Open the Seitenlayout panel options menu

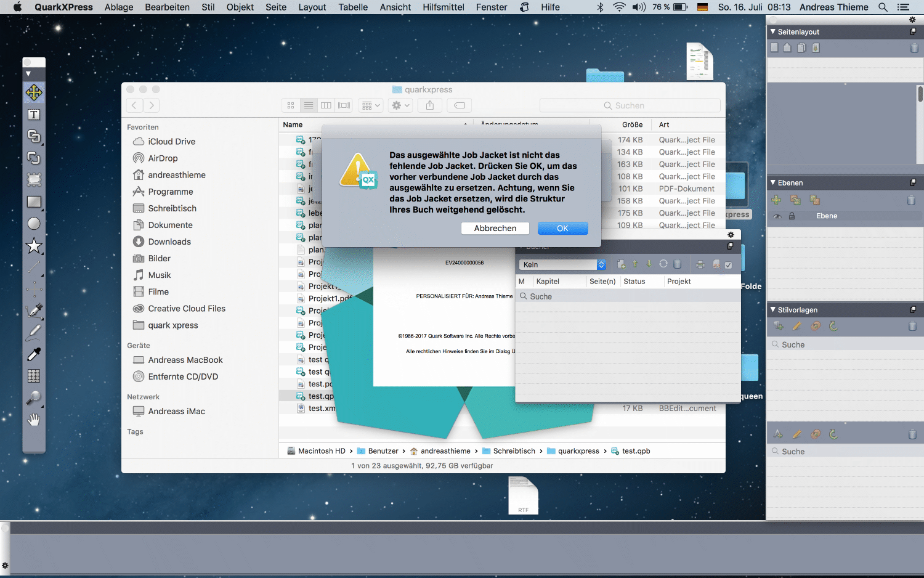click(913, 31)
